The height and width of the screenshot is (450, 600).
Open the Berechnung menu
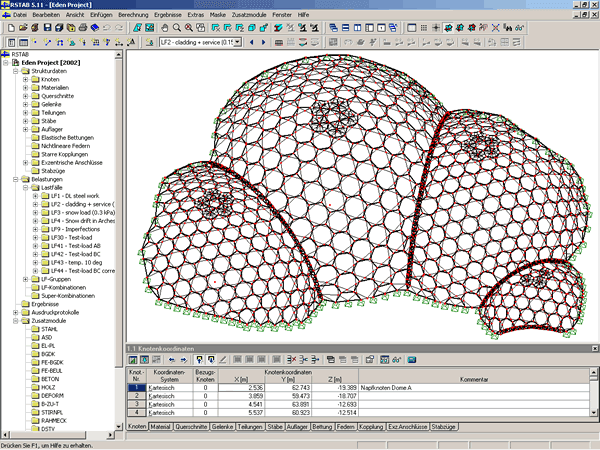[135, 17]
